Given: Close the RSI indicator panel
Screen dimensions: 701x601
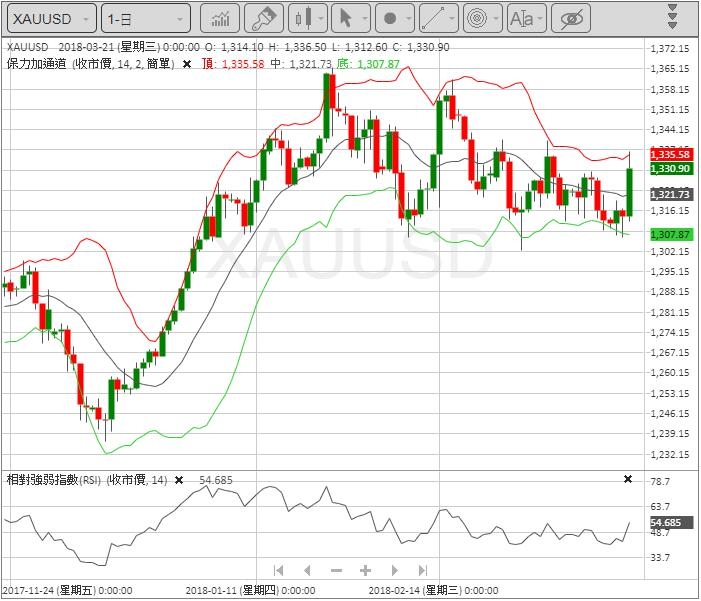Looking at the screenshot, I should 628,480.
